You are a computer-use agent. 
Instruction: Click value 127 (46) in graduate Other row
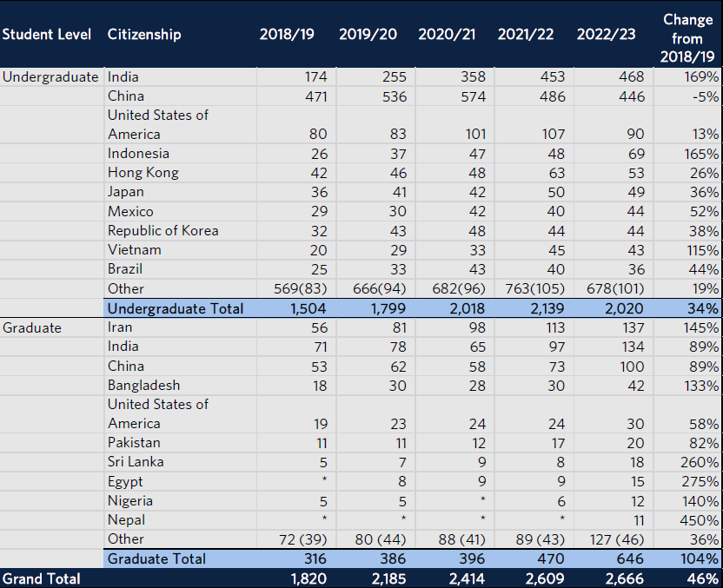click(617, 539)
